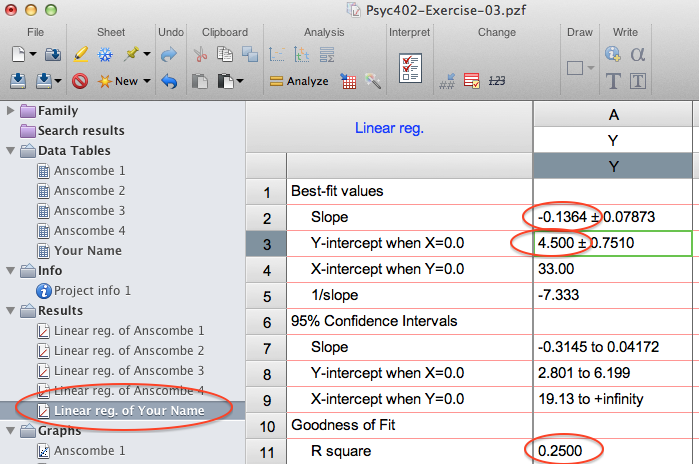Click the delete sheet red circle icon
This screenshot has height=464, width=699.
click(x=80, y=81)
